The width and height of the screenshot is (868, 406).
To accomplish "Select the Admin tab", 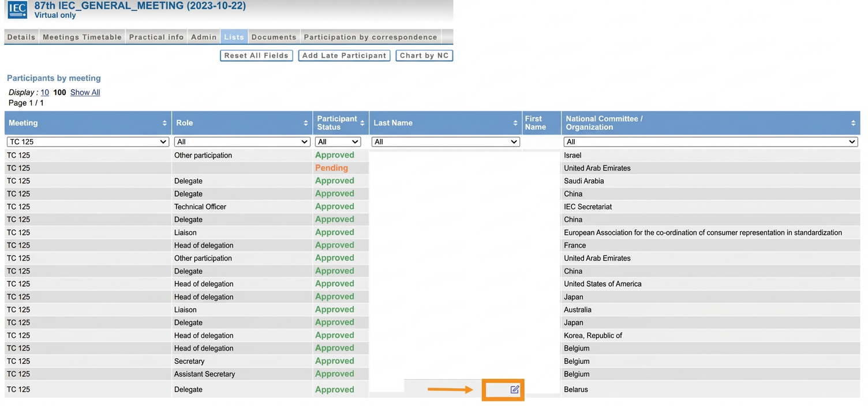I will click(204, 37).
